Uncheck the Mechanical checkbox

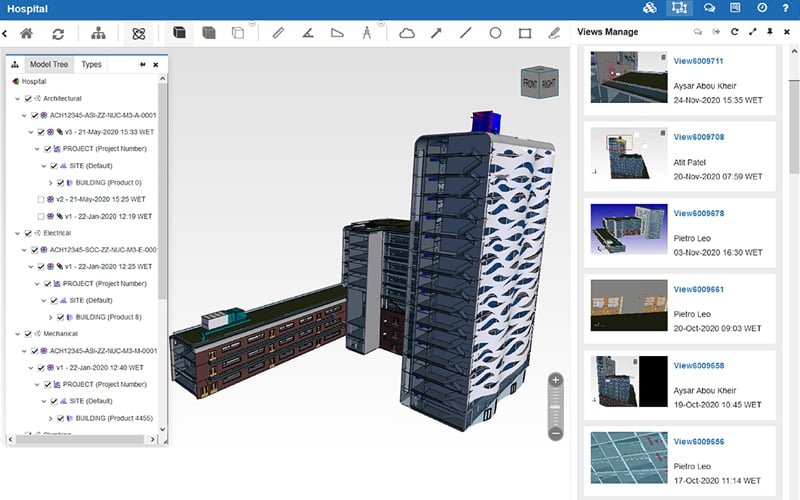point(28,334)
